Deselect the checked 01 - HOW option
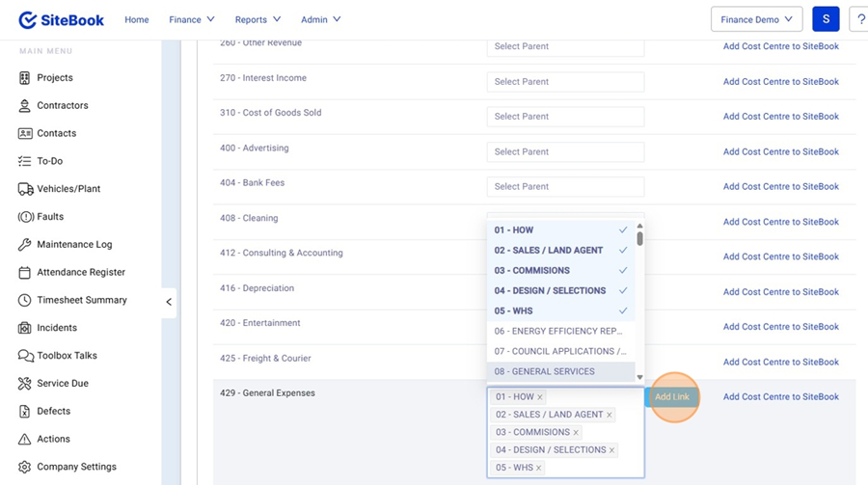The width and height of the screenshot is (868, 485). click(x=560, y=230)
